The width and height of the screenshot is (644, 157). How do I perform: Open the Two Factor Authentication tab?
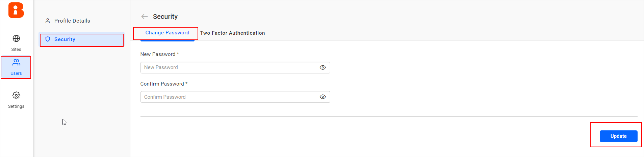(x=232, y=33)
